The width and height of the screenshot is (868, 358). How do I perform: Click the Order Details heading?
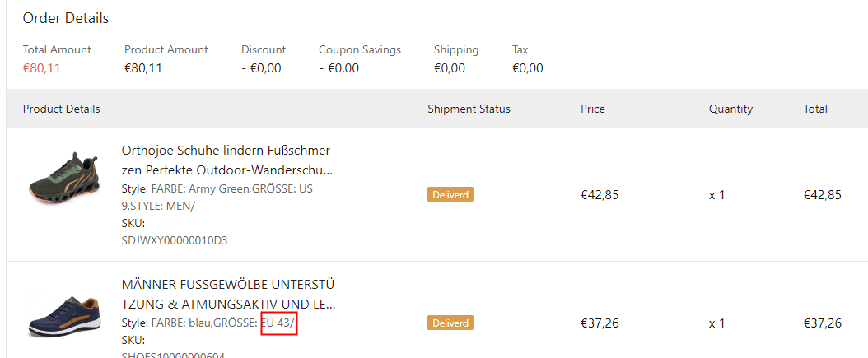click(x=66, y=18)
